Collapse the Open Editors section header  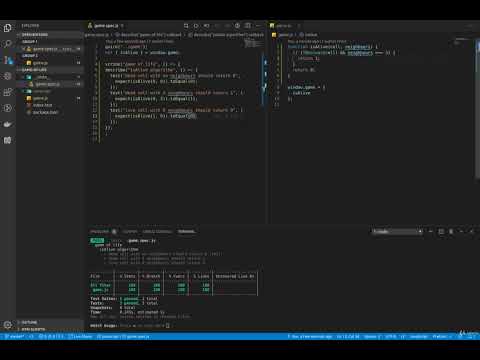(x=50, y=35)
